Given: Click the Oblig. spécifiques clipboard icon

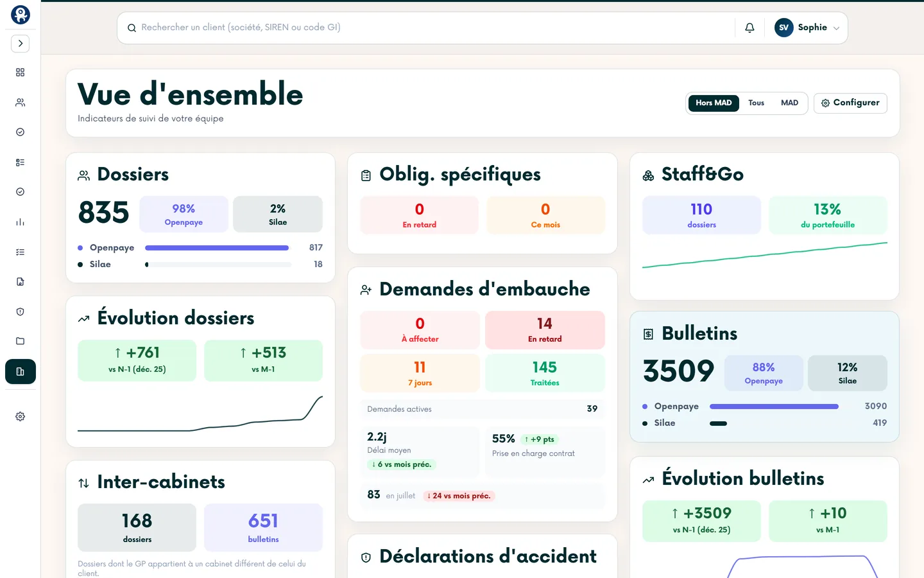Looking at the screenshot, I should click(366, 175).
